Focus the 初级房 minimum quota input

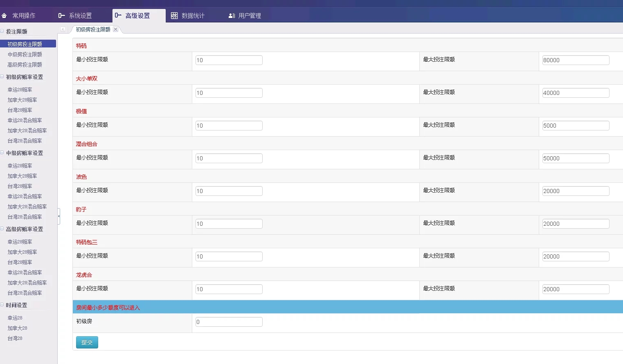229,322
